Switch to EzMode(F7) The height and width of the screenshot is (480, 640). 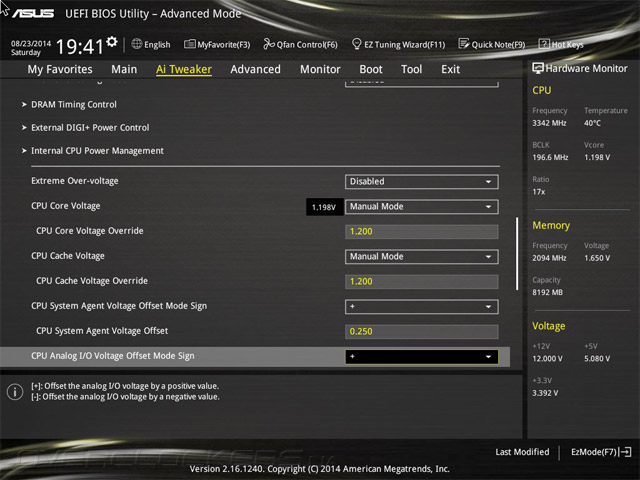601,452
